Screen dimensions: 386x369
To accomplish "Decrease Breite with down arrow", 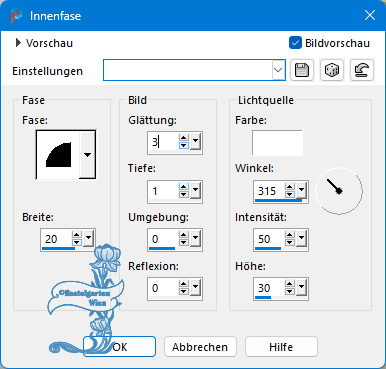I will coord(77,243).
